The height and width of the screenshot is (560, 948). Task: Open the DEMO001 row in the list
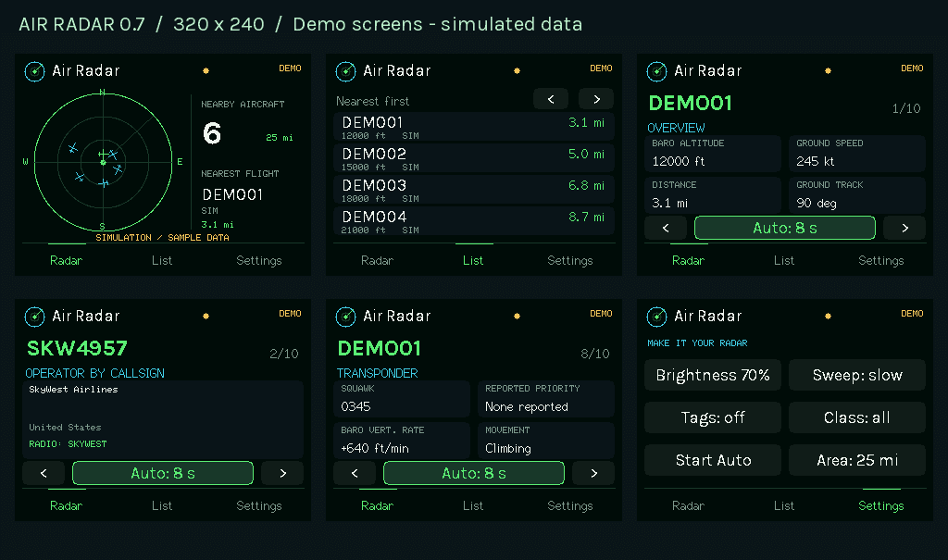pyautogui.click(x=474, y=127)
